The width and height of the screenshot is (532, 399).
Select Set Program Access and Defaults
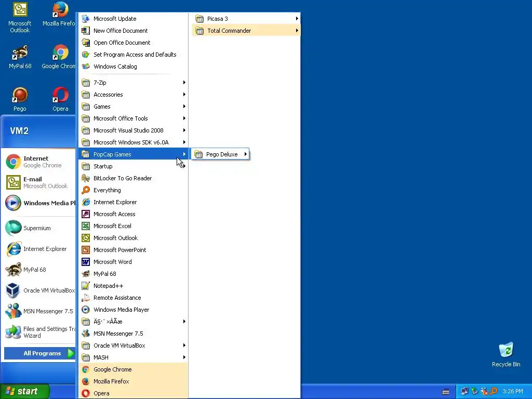[x=133, y=55]
